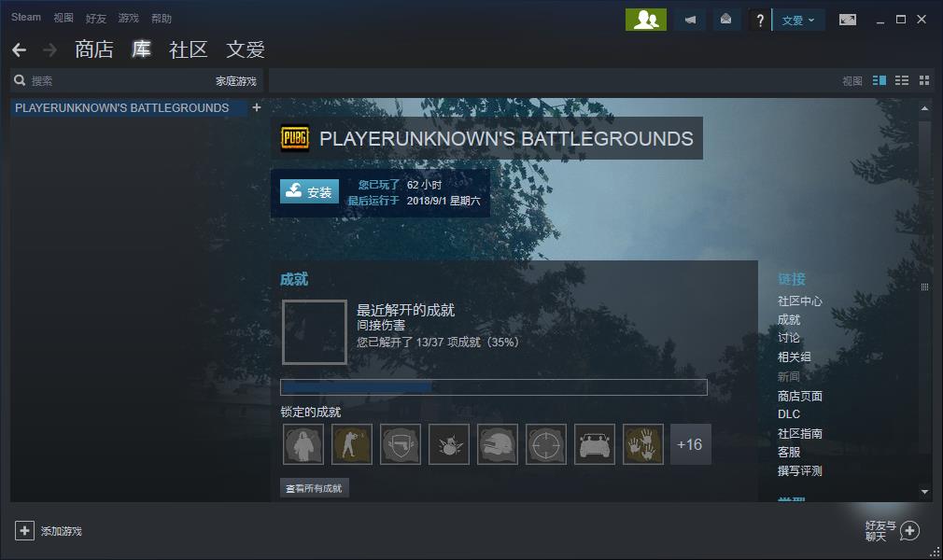943x560 pixels.
Task: Click the search magnifier icon
Action: click(x=20, y=80)
